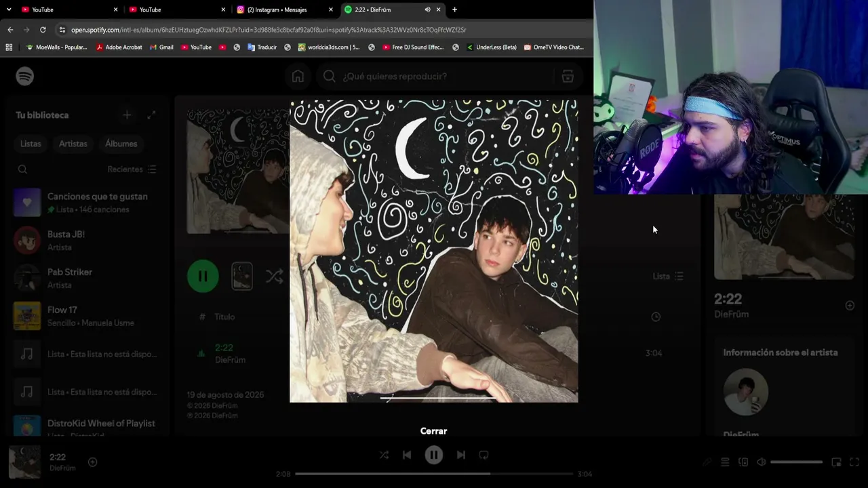Open the Adobe Acrobat bookmark
The image size is (868, 488).
119,47
